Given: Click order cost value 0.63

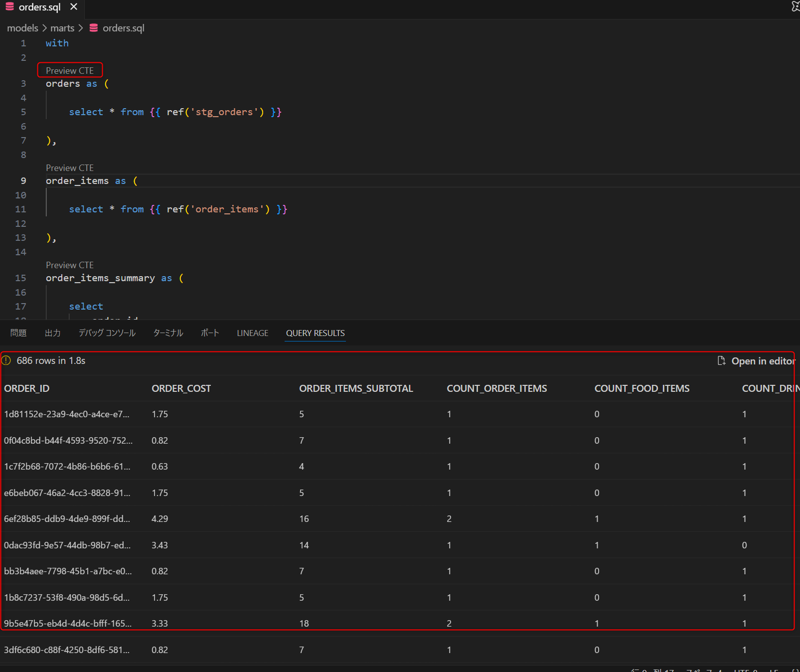Looking at the screenshot, I should (x=160, y=467).
